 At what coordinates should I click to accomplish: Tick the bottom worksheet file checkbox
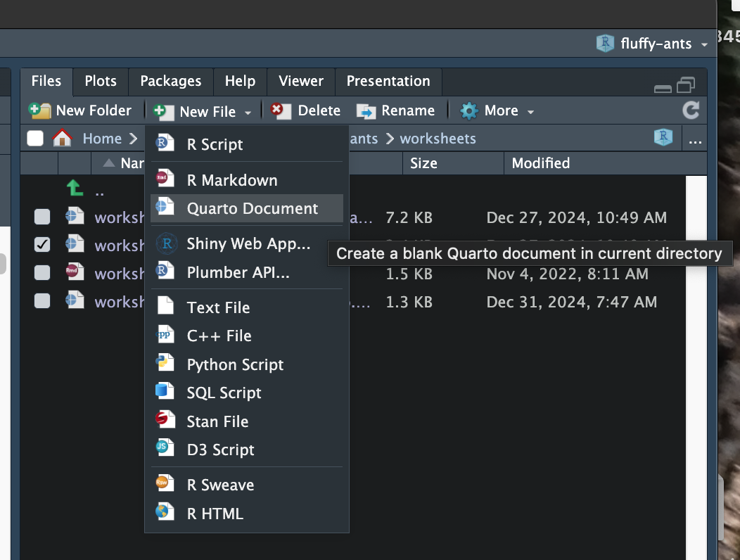(41, 301)
